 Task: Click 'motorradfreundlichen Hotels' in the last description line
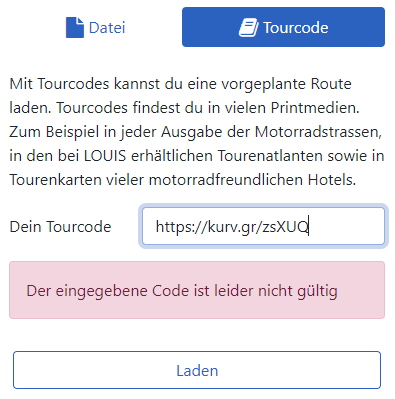point(252,180)
